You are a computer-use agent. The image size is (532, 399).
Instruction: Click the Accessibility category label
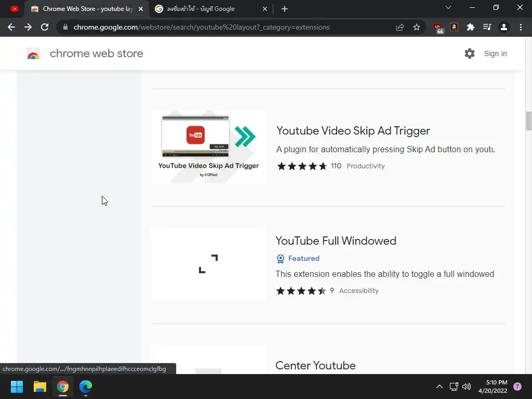coord(359,291)
